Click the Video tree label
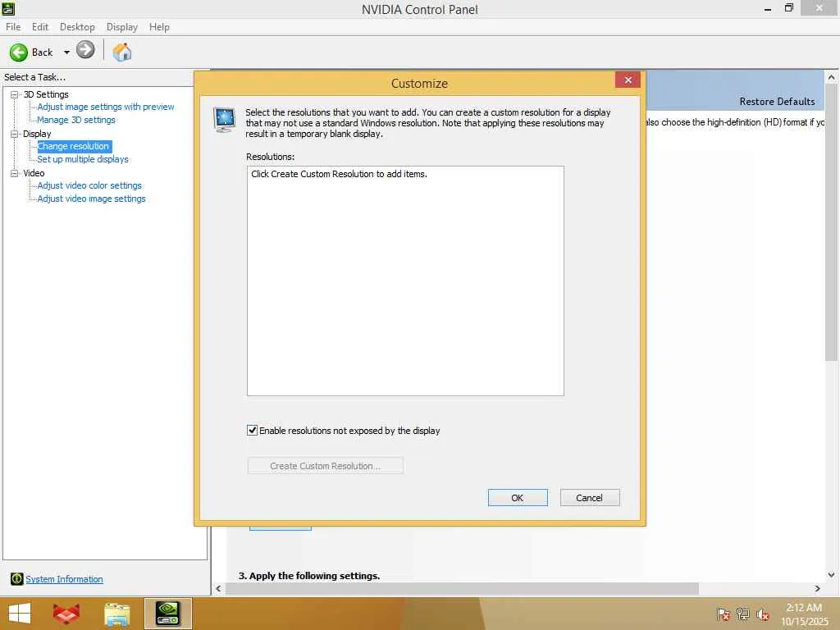The height and width of the screenshot is (630, 840). [x=34, y=173]
